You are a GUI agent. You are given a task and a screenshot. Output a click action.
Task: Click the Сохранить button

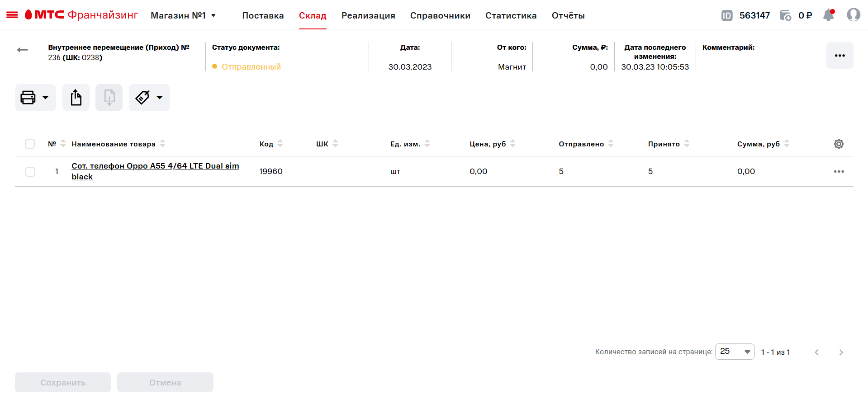coord(63,382)
